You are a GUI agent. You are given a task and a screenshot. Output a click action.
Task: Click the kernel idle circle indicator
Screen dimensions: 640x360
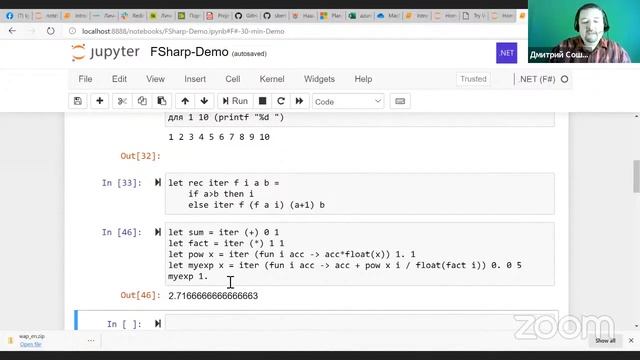(564, 79)
